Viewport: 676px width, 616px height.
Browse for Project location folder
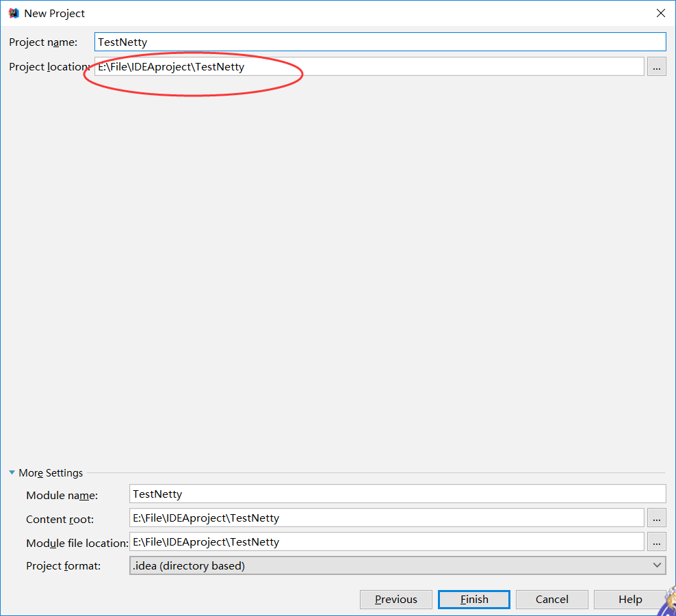click(656, 67)
